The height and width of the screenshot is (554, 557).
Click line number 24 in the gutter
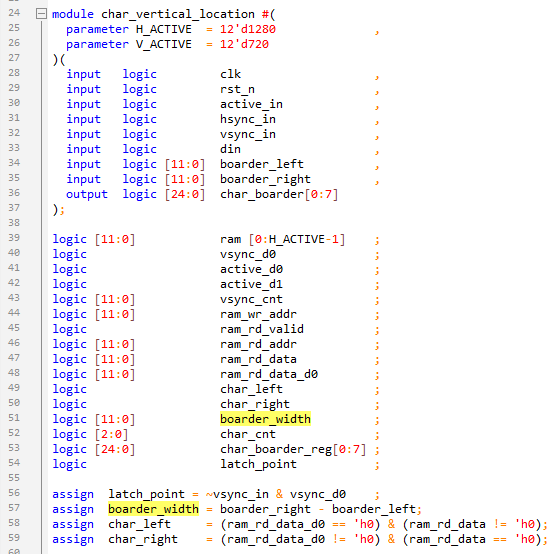tap(14, 13)
